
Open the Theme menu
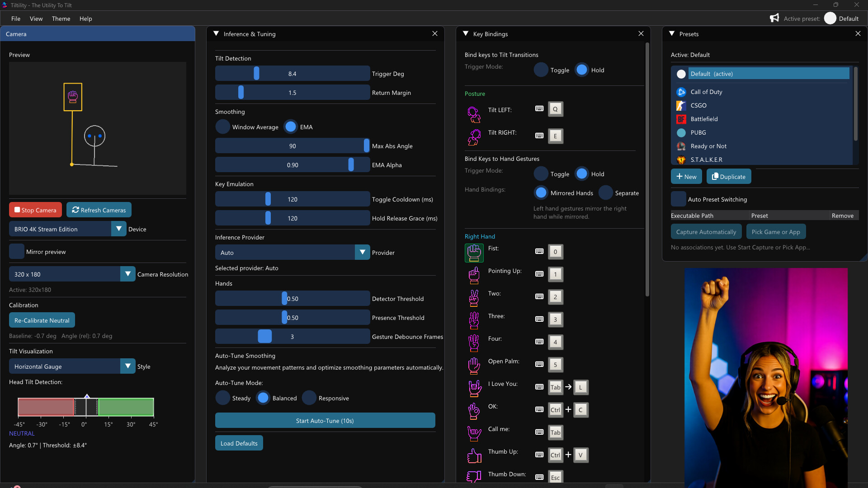point(61,19)
